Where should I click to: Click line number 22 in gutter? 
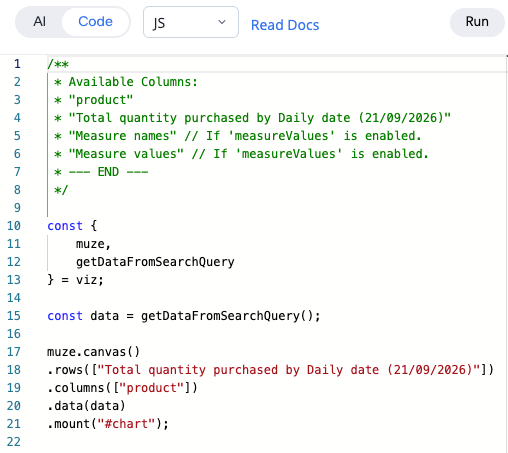tap(14, 442)
